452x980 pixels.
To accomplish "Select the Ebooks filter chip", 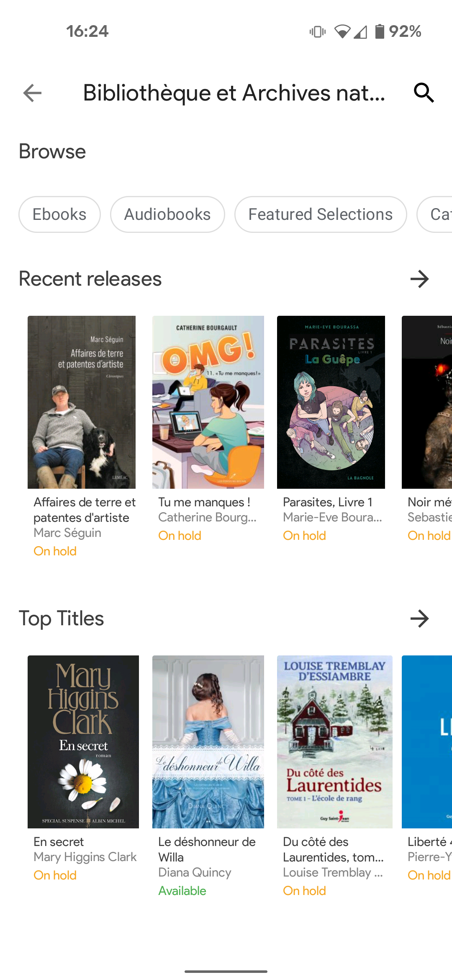I will pos(59,214).
